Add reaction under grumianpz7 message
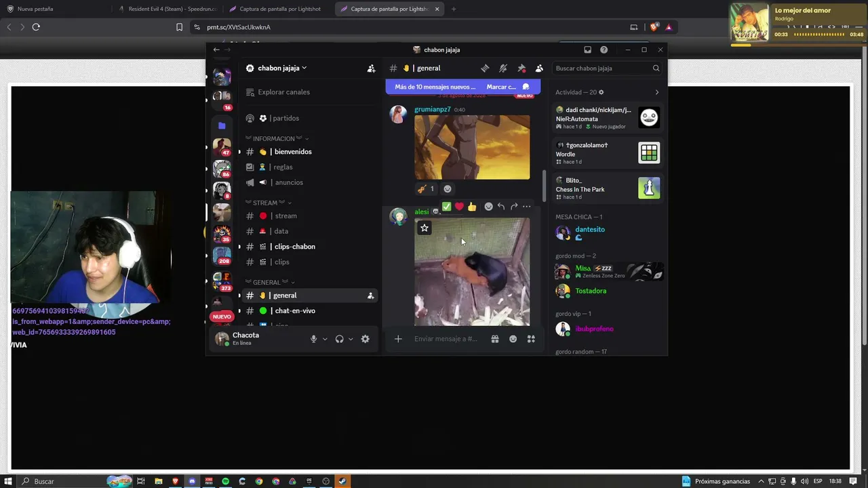The image size is (868, 488). (447, 189)
